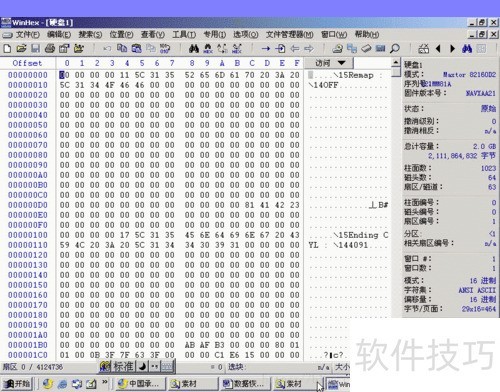Screen dimensions: 500x392
Task: Open the RAM editor icon
Action: tap(380, 49)
